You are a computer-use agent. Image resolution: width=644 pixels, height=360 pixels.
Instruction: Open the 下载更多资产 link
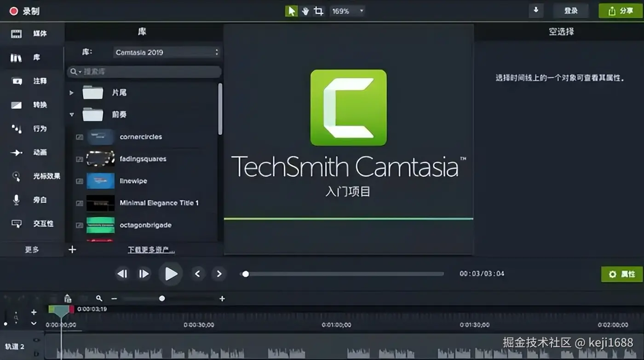tap(151, 250)
